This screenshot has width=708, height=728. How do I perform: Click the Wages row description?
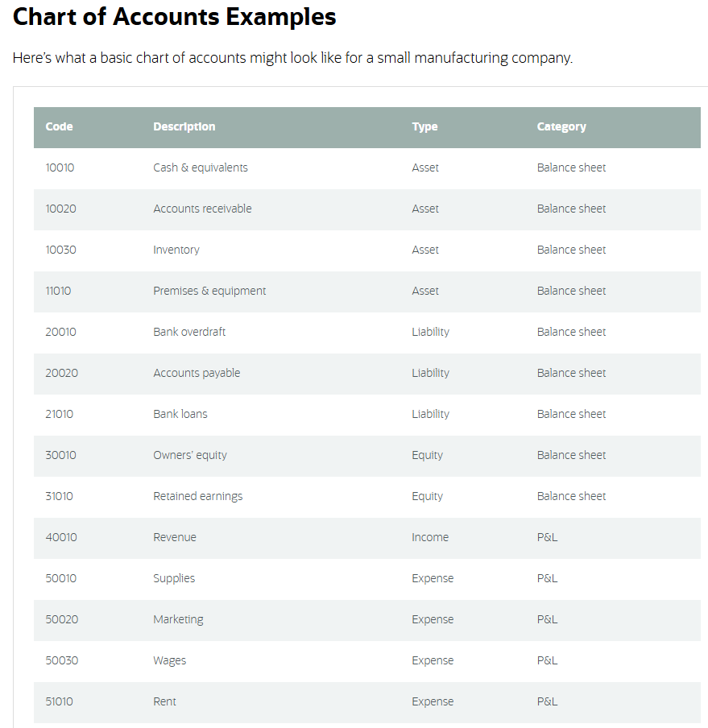(169, 660)
